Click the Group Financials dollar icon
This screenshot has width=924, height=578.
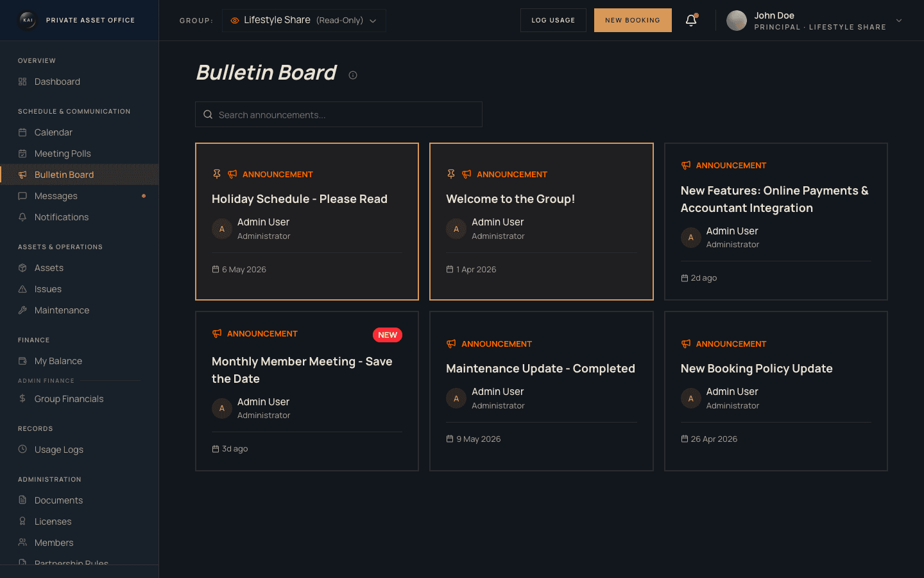click(x=22, y=399)
